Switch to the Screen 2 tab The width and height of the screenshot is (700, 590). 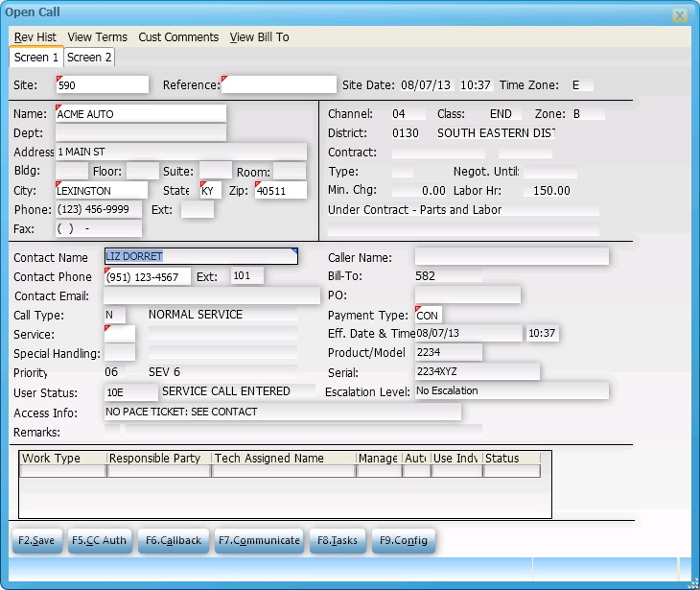coord(89,58)
